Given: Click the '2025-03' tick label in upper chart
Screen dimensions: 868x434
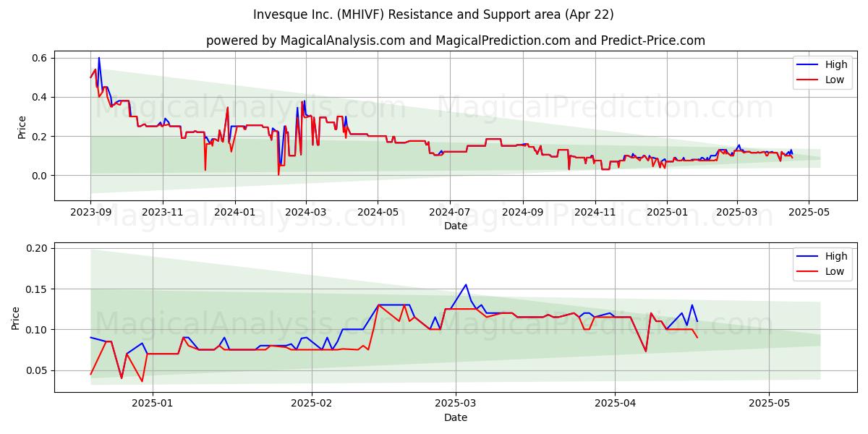Looking at the screenshot, I should (736, 213).
